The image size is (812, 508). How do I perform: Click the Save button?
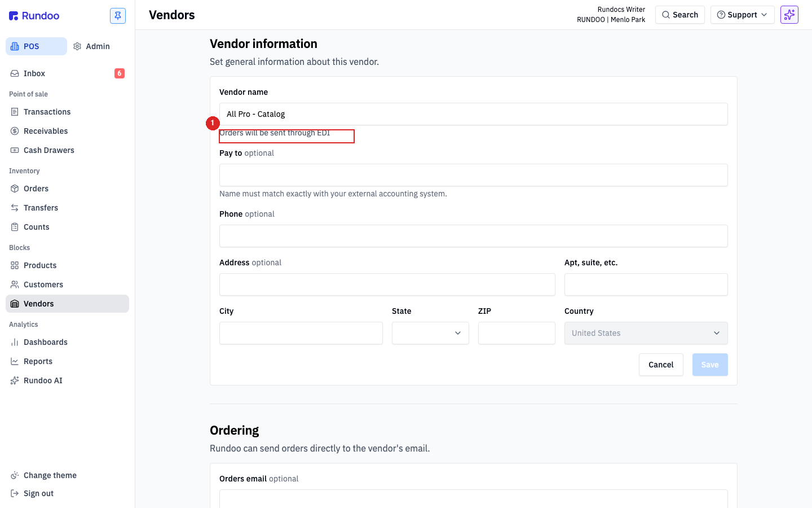tap(710, 365)
